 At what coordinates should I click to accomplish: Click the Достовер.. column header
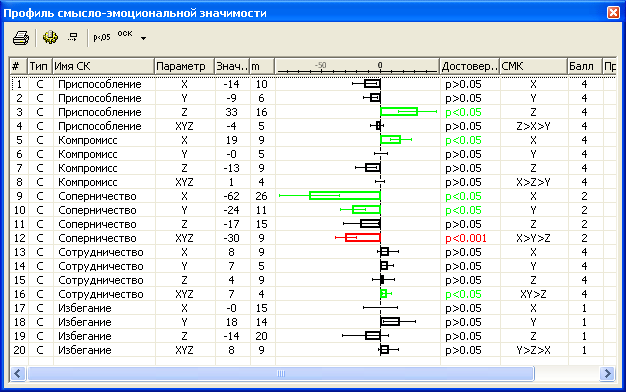[469, 66]
